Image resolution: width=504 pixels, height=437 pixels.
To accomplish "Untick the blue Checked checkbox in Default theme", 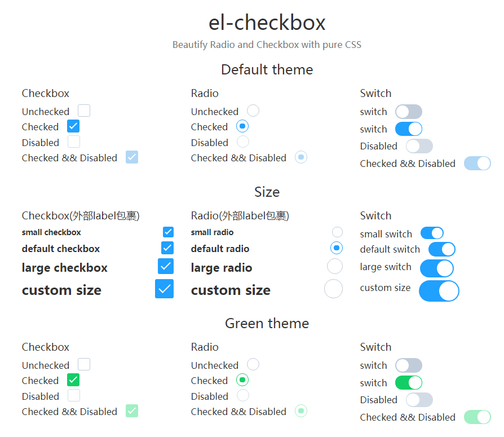I will [x=73, y=126].
